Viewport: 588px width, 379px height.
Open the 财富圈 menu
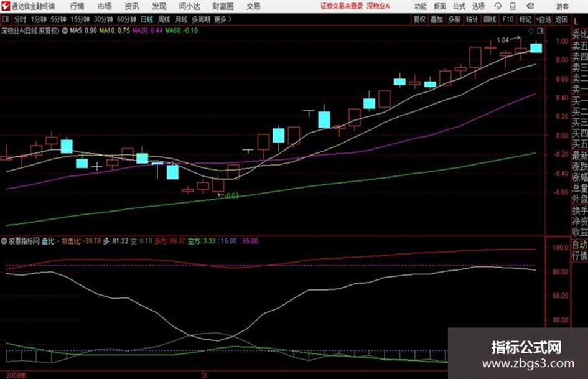223,6
